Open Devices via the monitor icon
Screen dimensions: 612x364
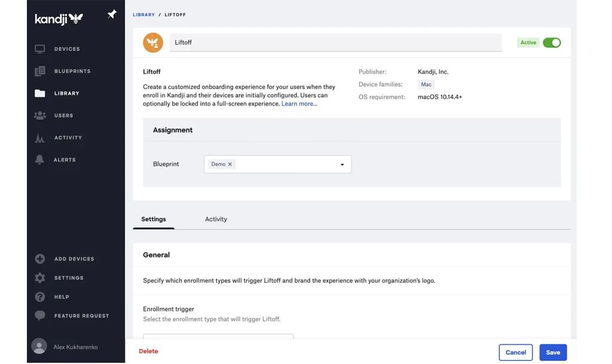tap(40, 49)
